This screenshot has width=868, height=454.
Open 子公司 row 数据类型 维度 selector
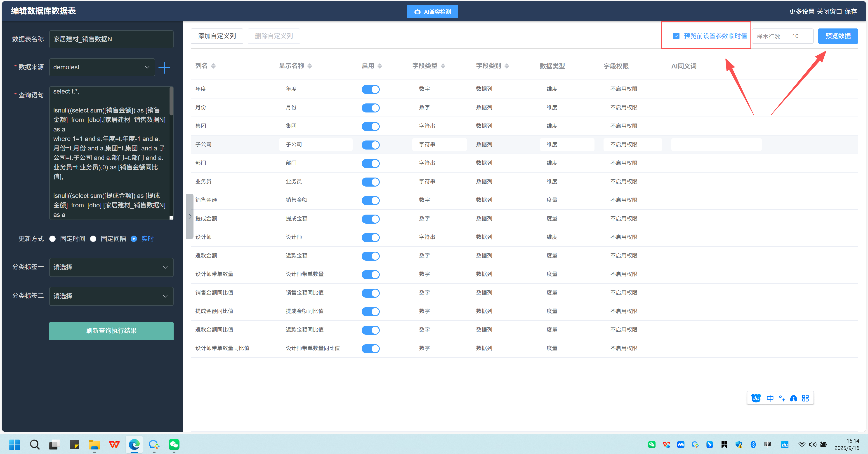pyautogui.click(x=567, y=145)
